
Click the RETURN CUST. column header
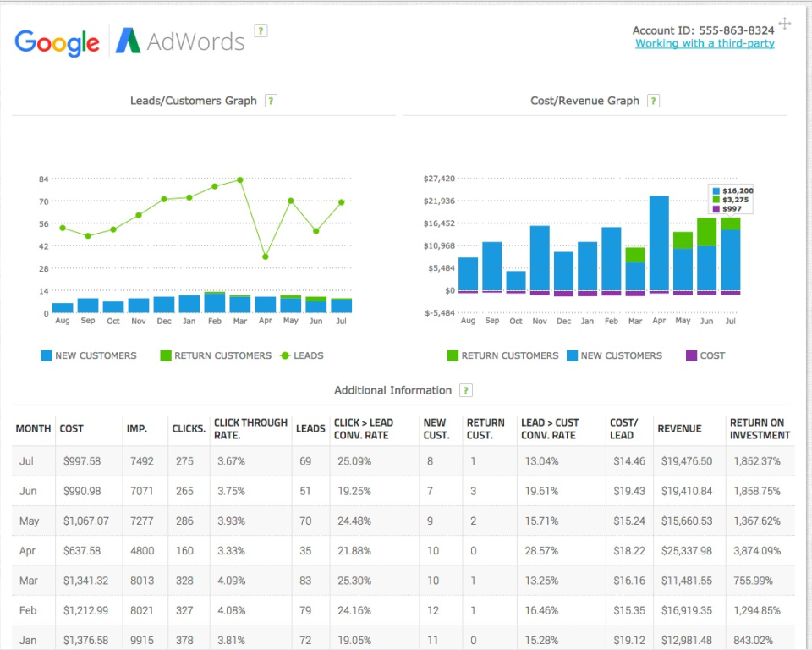click(x=486, y=428)
